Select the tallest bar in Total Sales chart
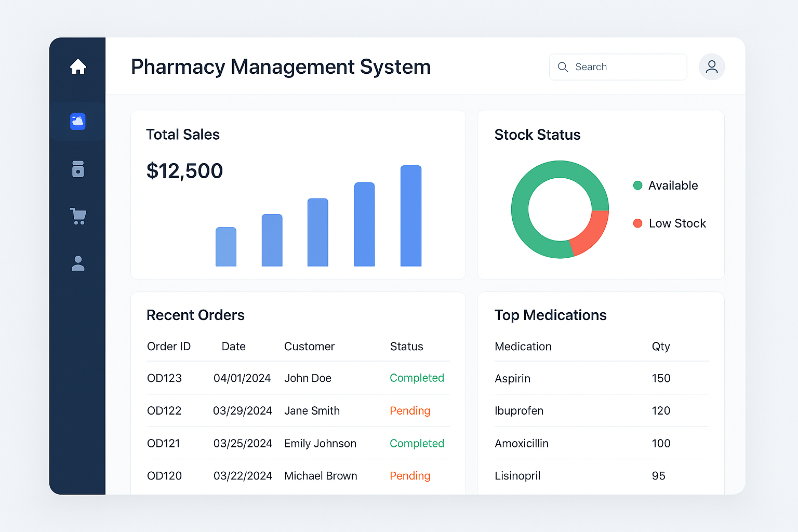The width and height of the screenshot is (798, 532). (410, 216)
